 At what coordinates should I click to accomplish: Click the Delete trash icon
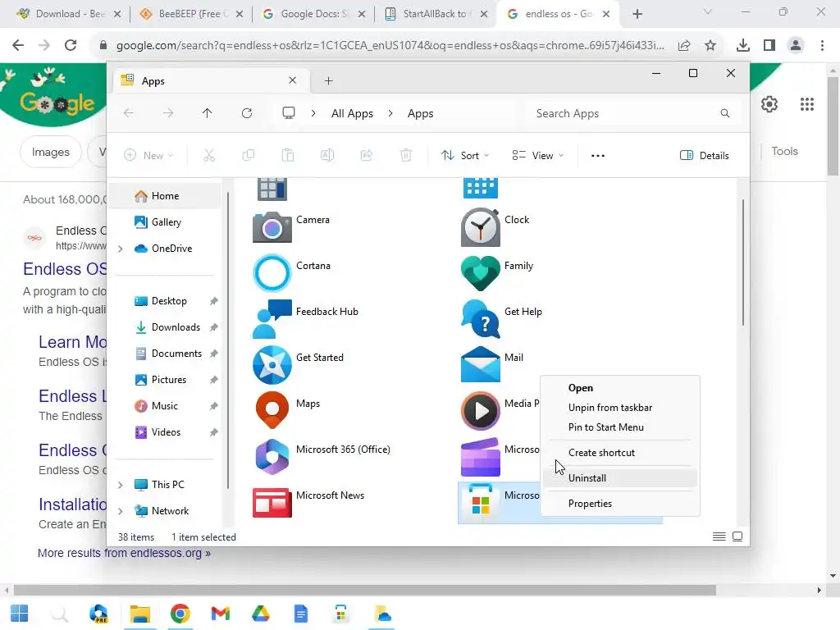coord(406,155)
